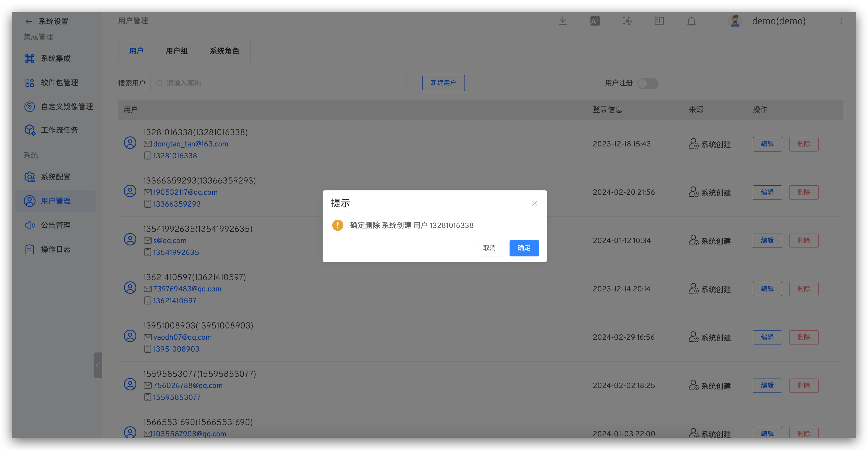The width and height of the screenshot is (868, 450).
Task: Open the demo(demo) account menu
Action: (x=778, y=21)
